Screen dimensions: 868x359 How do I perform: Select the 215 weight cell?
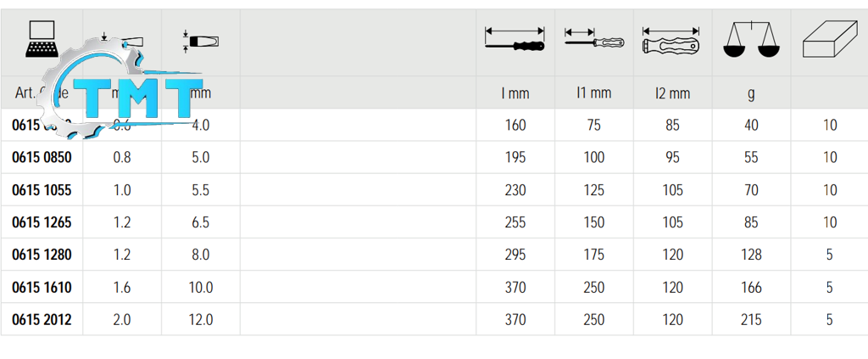point(750,320)
